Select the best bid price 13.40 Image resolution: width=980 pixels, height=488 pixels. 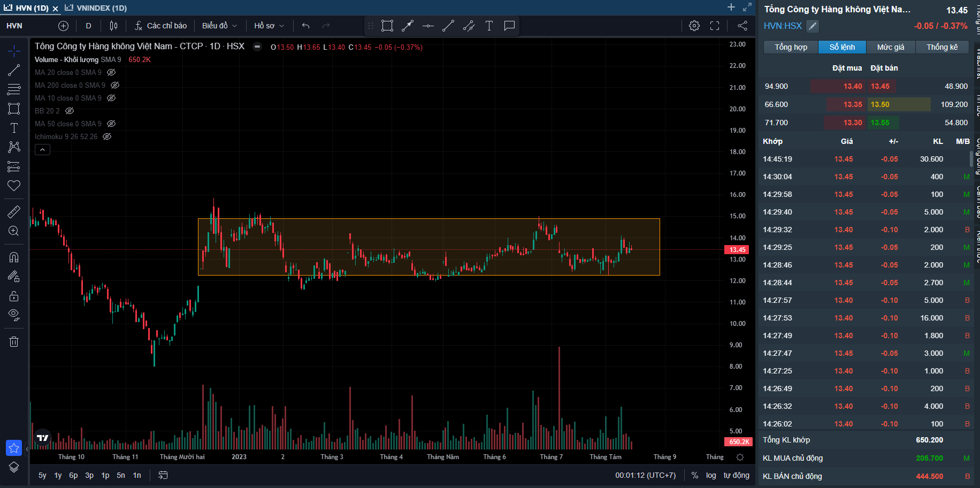pos(853,86)
